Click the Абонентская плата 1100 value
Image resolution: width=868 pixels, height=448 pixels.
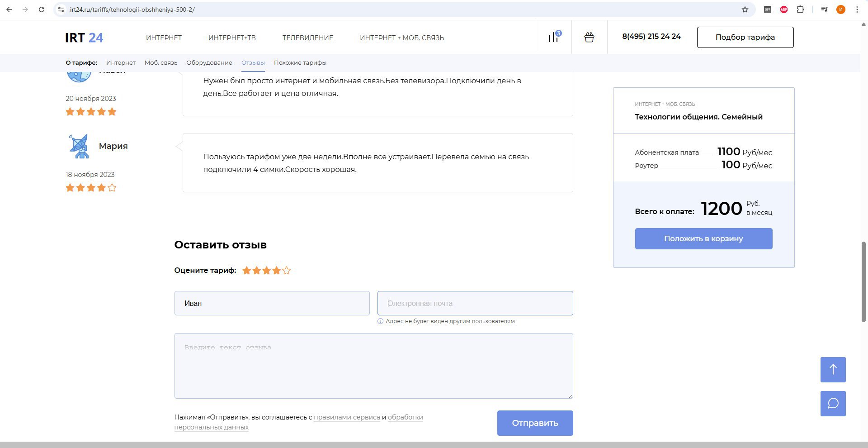click(x=729, y=152)
